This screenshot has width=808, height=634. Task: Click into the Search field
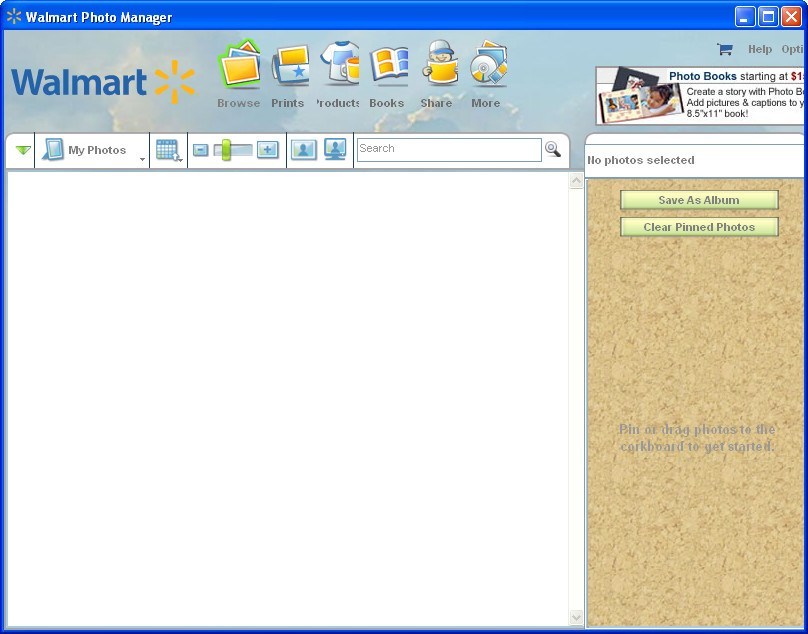(x=449, y=149)
